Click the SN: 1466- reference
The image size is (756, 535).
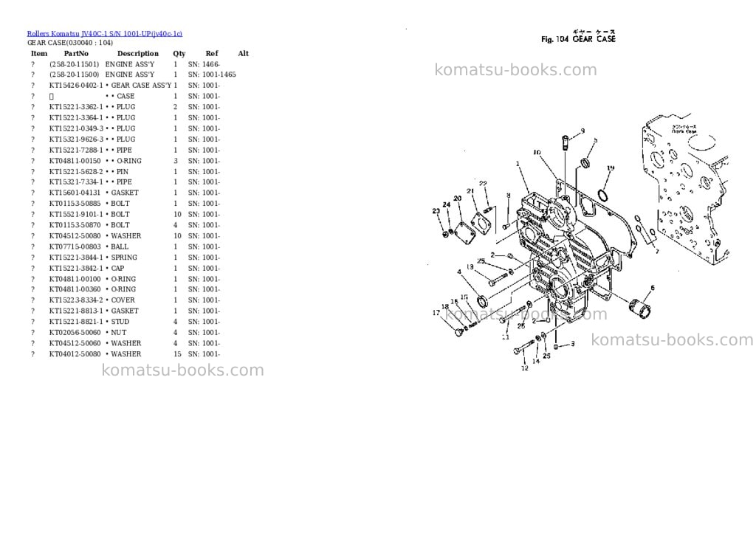coord(204,64)
